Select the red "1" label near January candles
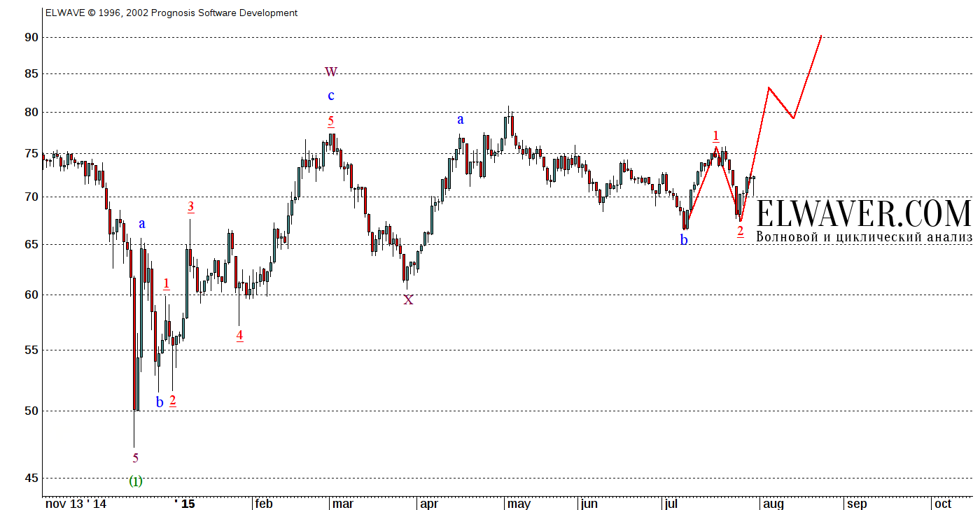Screen dimensions: 980x510 [167, 284]
